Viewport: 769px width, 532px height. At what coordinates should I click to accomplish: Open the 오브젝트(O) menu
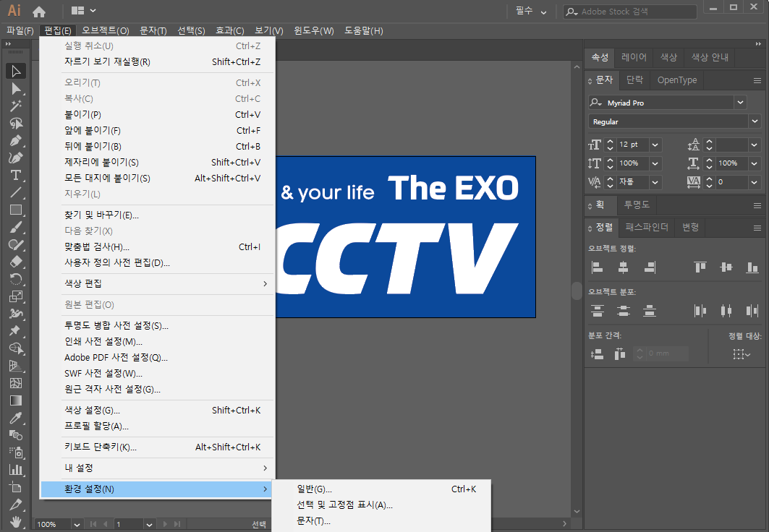point(106,31)
